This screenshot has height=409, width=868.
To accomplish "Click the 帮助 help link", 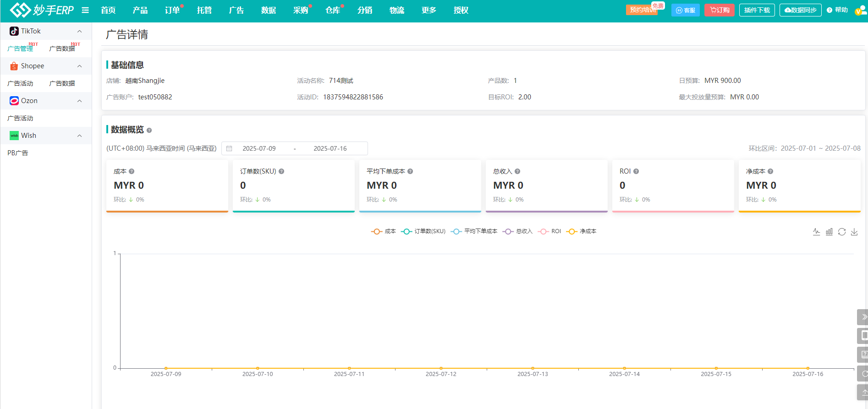I will [837, 10].
